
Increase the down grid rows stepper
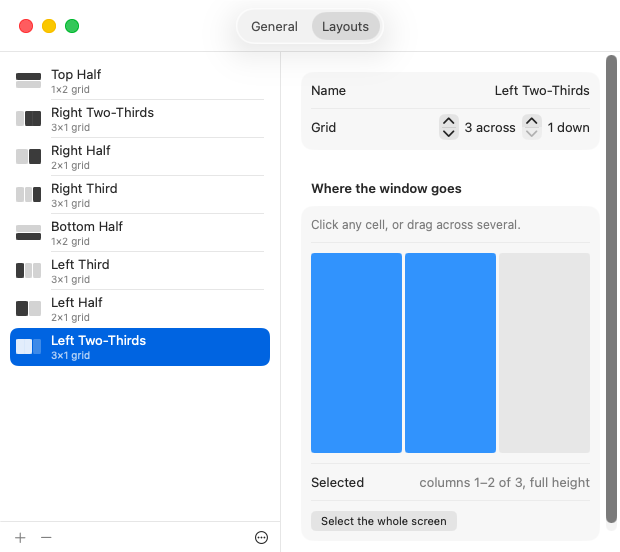pyautogui.click(x=531, y=122)
